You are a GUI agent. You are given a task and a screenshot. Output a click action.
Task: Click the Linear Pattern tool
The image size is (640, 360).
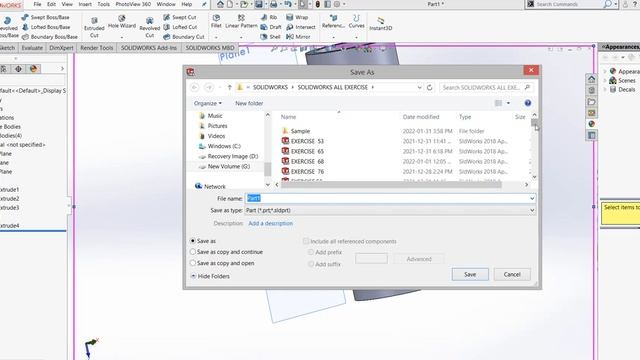click(241, 22)
